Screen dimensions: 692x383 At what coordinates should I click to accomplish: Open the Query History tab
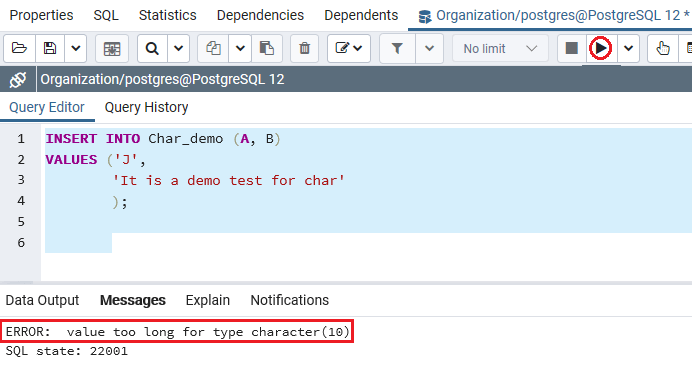[147, 107]
